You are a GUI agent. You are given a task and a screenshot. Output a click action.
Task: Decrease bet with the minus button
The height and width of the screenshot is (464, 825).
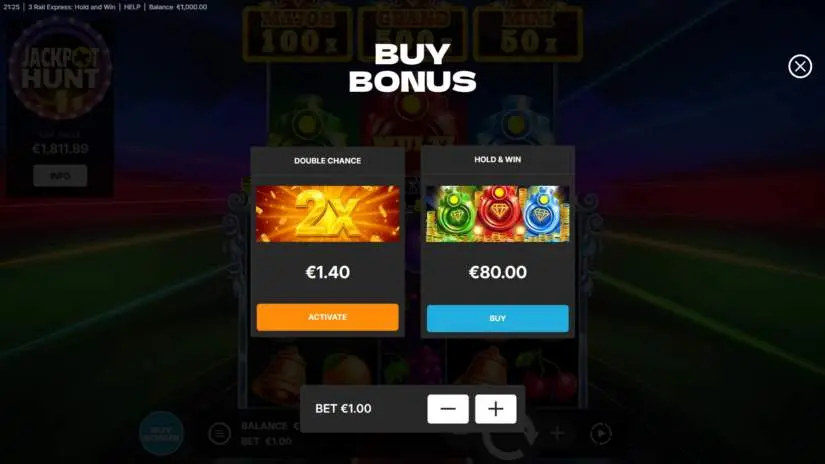[x=448, y=409]
